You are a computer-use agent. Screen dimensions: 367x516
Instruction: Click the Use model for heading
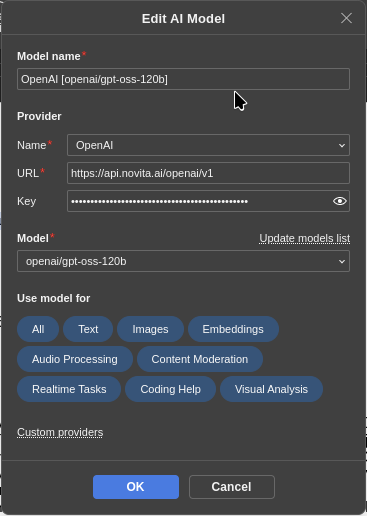point(54,298)
